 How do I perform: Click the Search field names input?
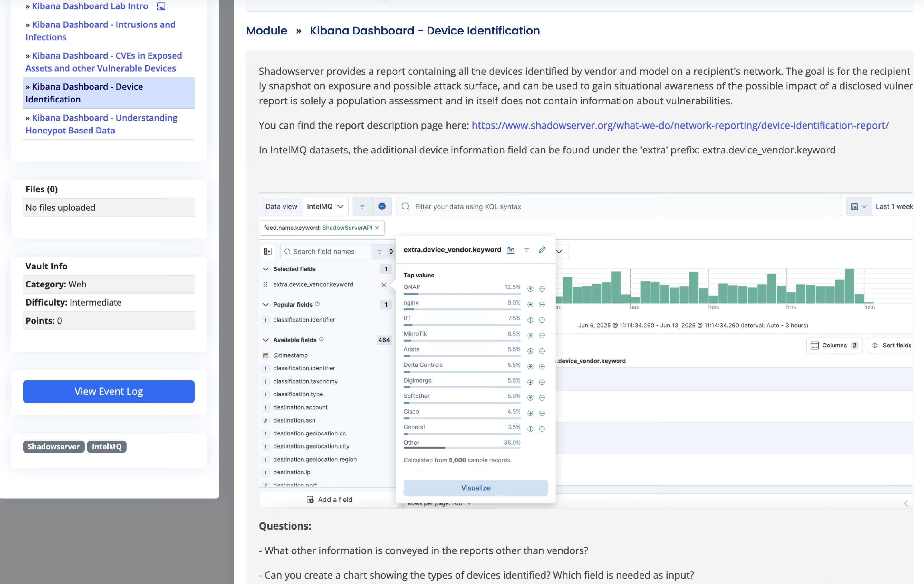[326, 251]
